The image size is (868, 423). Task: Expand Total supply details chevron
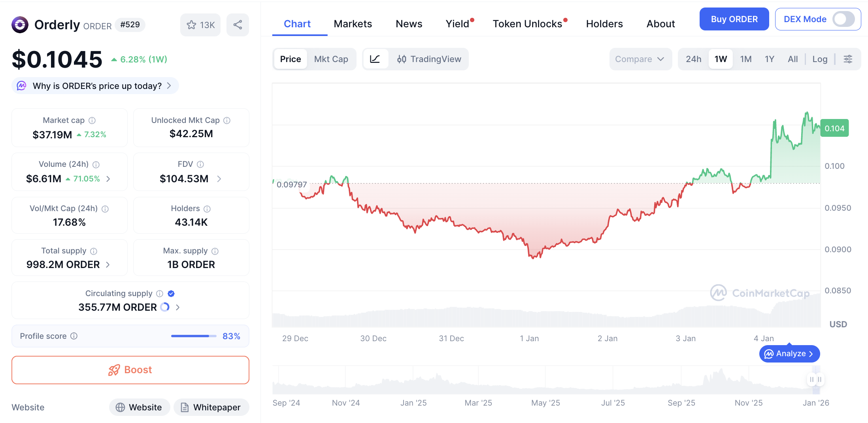(108, 264)
